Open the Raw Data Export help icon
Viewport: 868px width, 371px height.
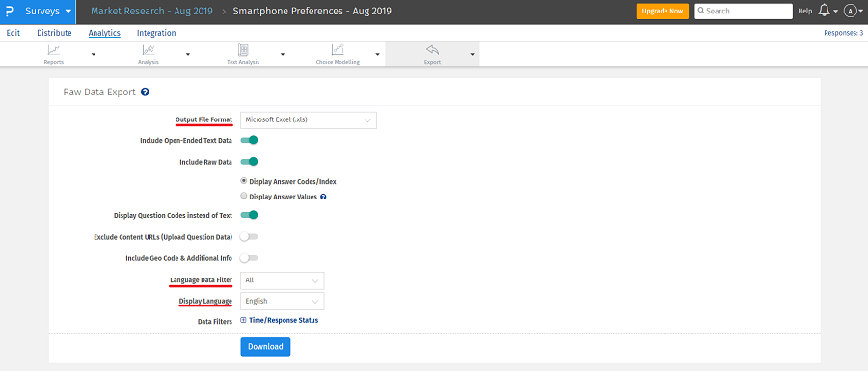(145, 93)
